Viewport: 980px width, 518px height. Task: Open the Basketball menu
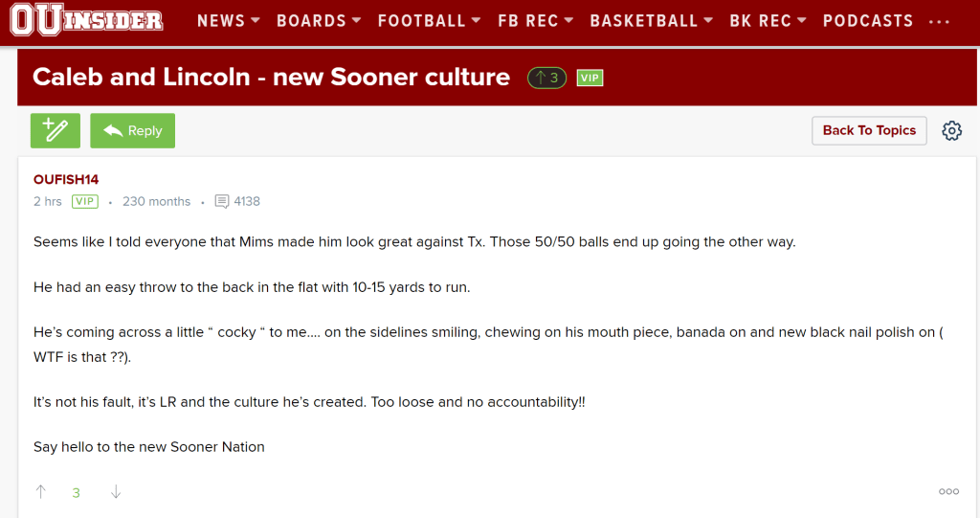coord(652,21)
